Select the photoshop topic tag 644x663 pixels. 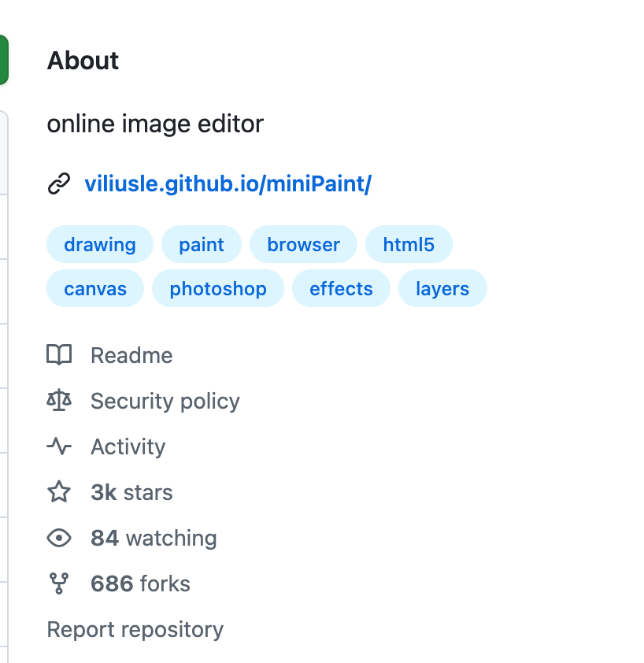point(218,289)
